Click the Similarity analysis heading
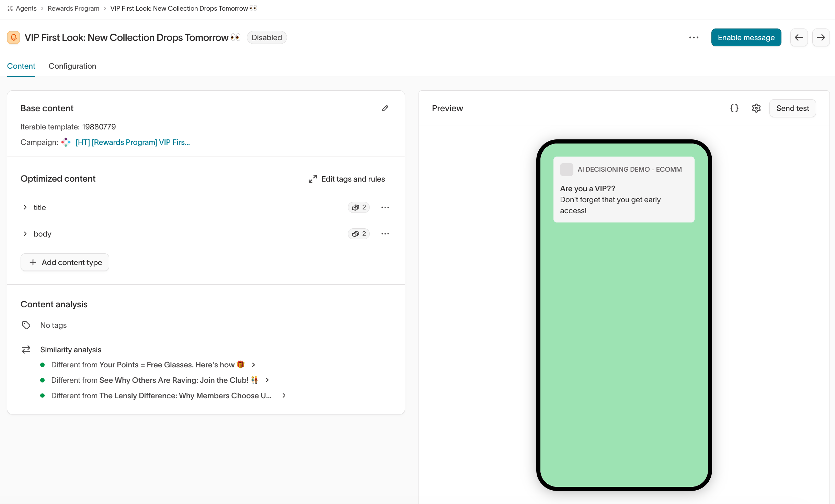 coord(71,350)
